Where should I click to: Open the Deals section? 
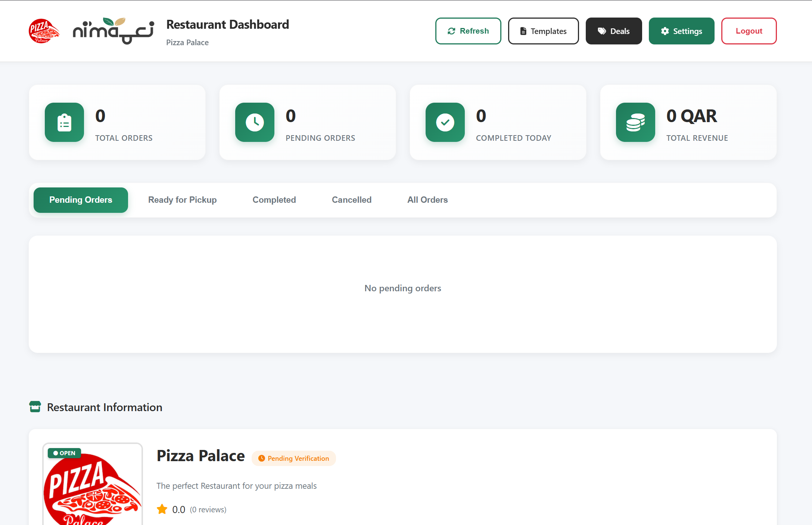click(x=613, y=31)
